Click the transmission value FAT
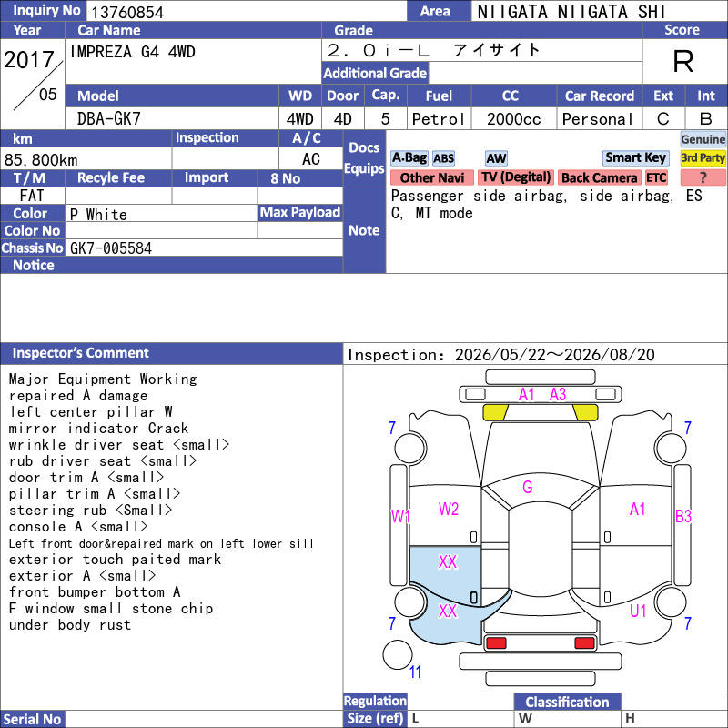The height and width of the screenshot is (728, 728). (32, 196)
